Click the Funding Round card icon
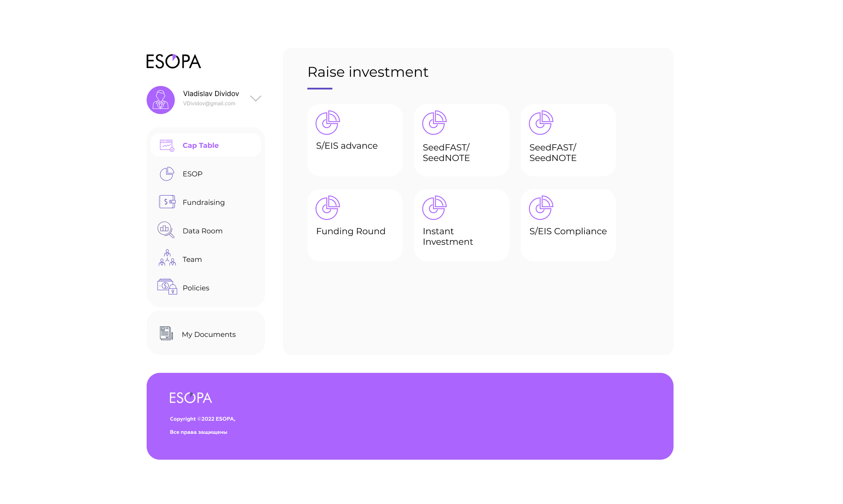Image resolution: width=843 pixels, height=504 pixels. click(x=328, y=208)
